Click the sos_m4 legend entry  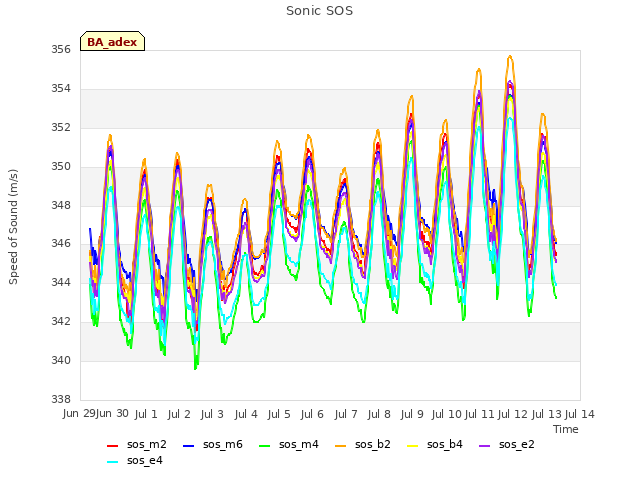289,444
